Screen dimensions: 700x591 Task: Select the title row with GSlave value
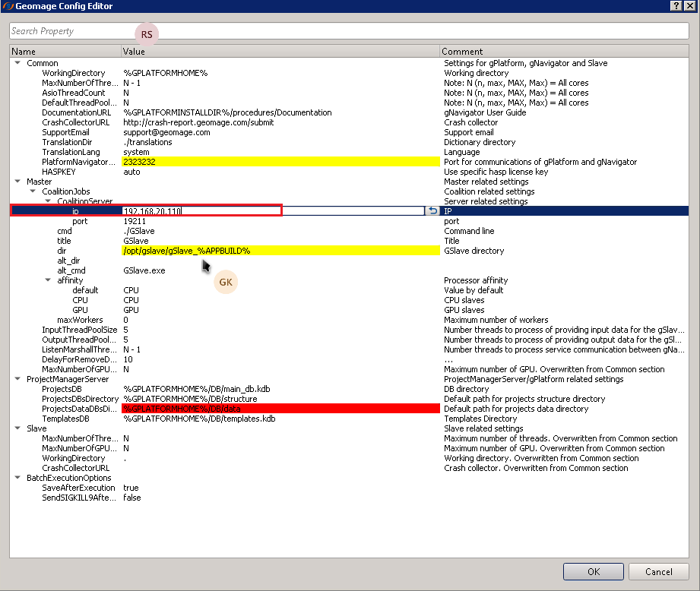pos(349,241)
